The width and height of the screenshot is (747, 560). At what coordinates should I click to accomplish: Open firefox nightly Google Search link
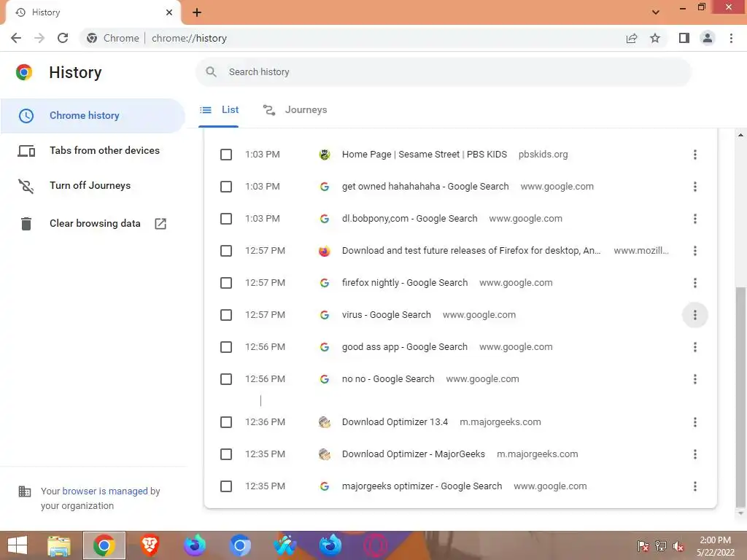pyautogui.click(x=405, y=283)
